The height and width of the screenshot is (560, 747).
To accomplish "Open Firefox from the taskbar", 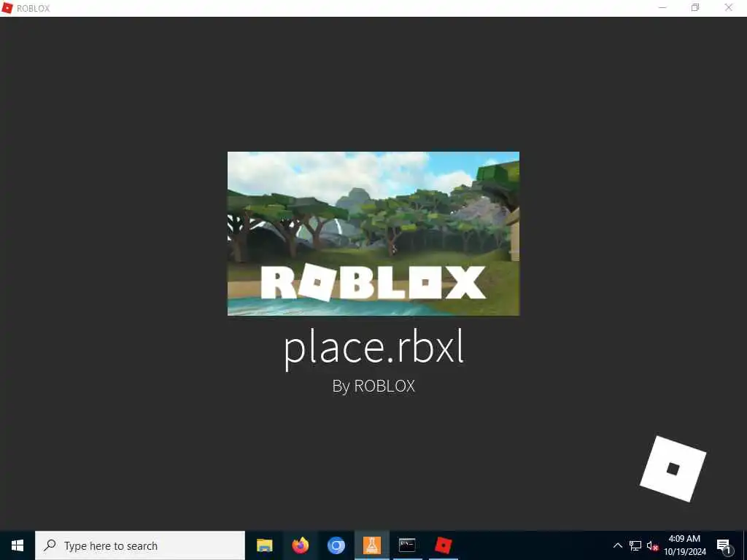I will [300, 545].
